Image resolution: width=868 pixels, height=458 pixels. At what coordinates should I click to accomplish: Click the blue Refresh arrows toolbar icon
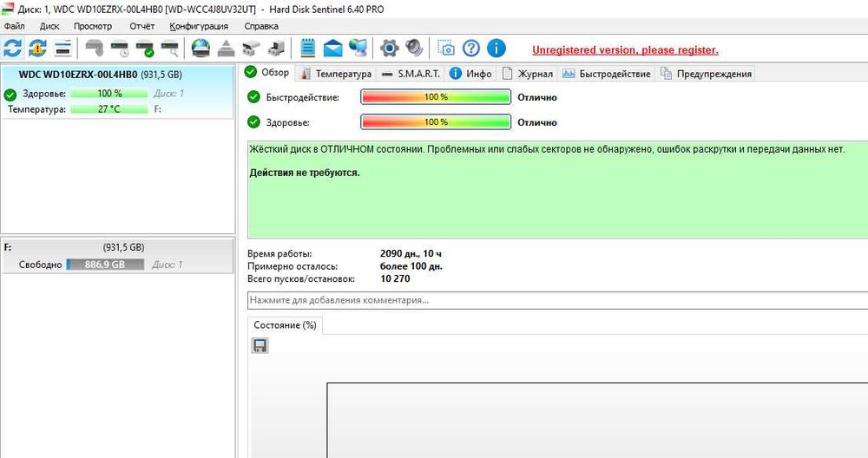(x=12, y=49)
